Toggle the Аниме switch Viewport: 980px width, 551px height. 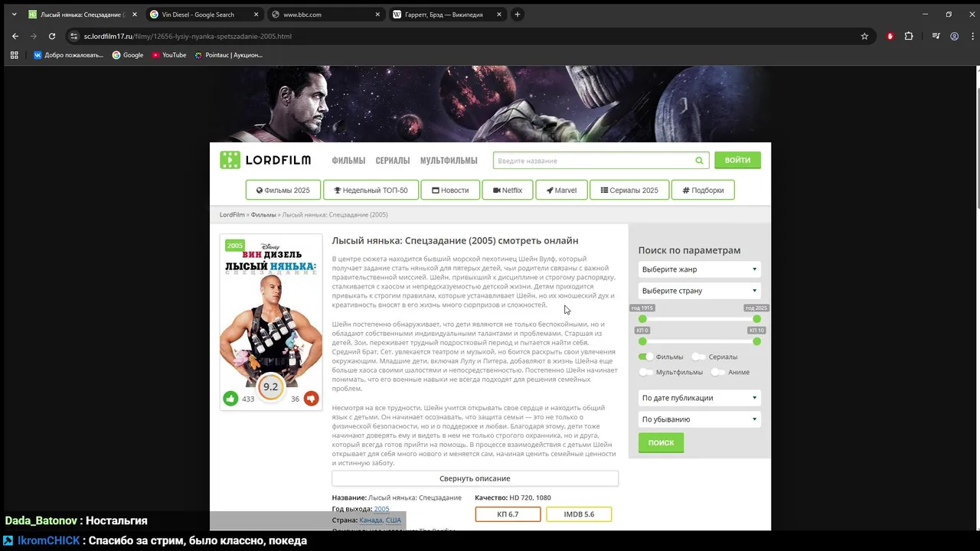click(718, 372)
